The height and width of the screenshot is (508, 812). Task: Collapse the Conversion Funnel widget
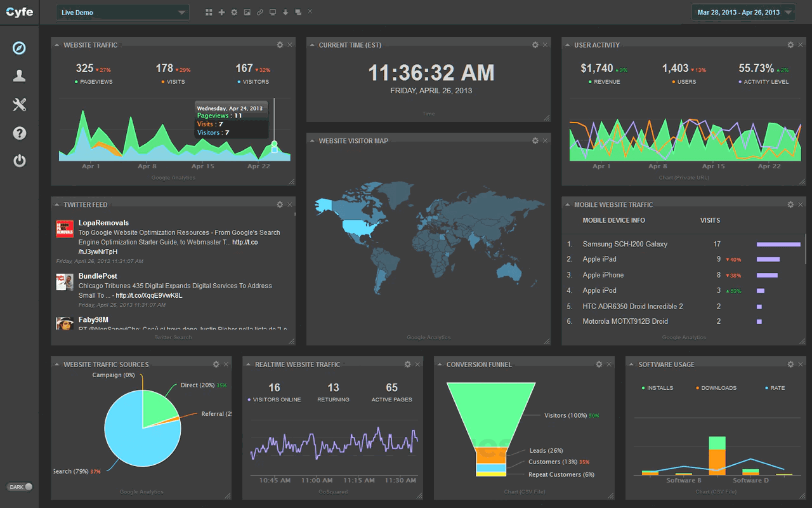point(440,365)
